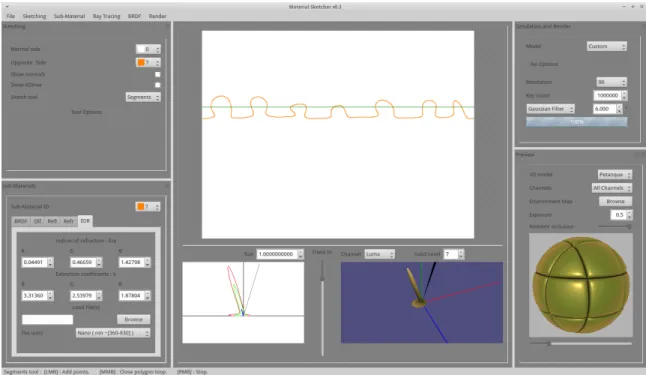Open the Channel Luma dropdown
646x375 pixels.
pos(379,254)
